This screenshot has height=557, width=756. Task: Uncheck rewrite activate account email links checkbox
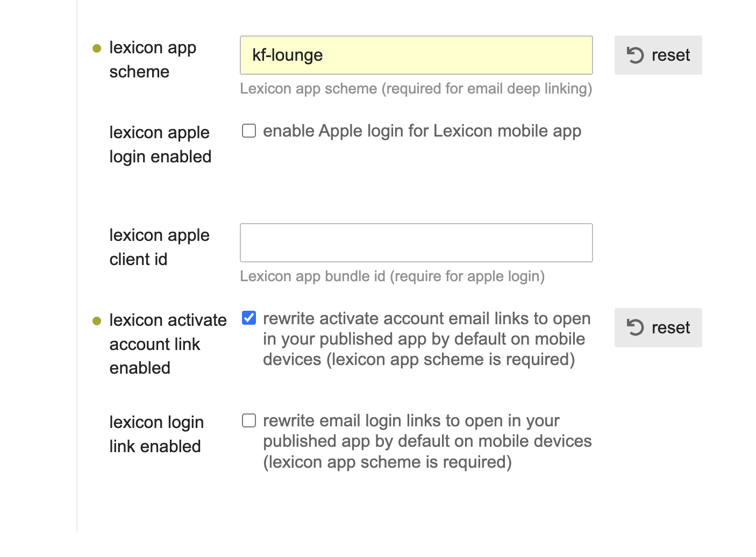pyautogui.click(x=249, y=318)
